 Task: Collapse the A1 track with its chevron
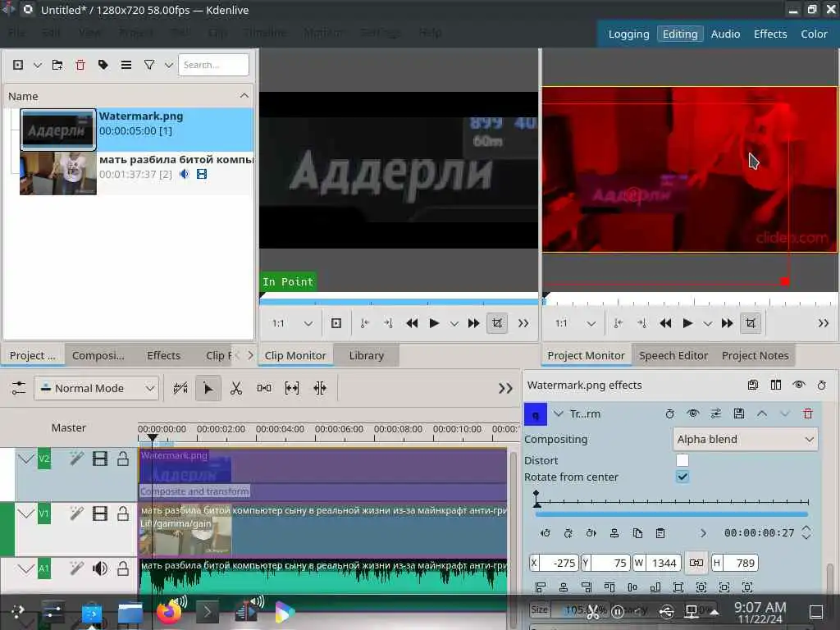coord(25,568)
